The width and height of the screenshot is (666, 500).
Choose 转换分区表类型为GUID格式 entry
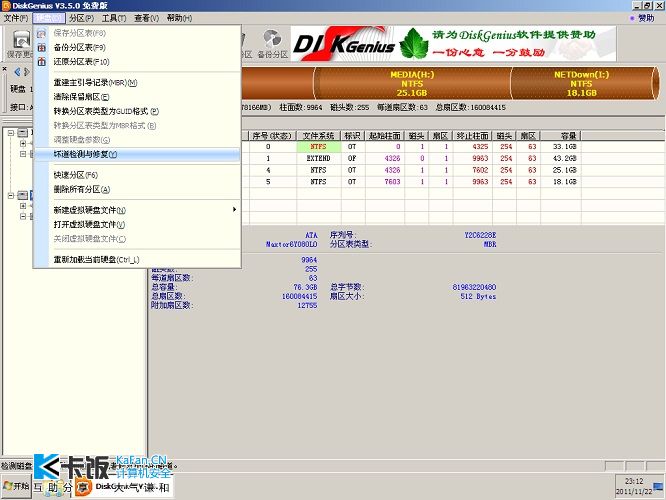click(106, 111)
